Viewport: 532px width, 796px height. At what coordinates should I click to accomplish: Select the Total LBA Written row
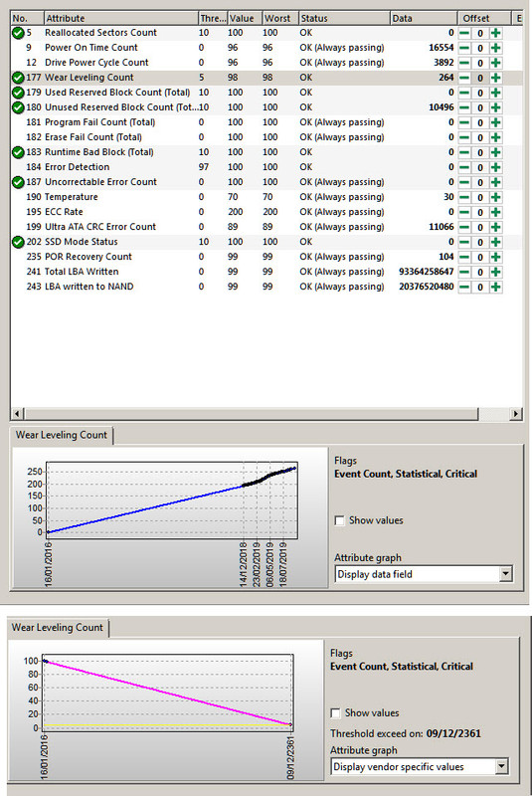pyautogui.click(x=266, y=272)
